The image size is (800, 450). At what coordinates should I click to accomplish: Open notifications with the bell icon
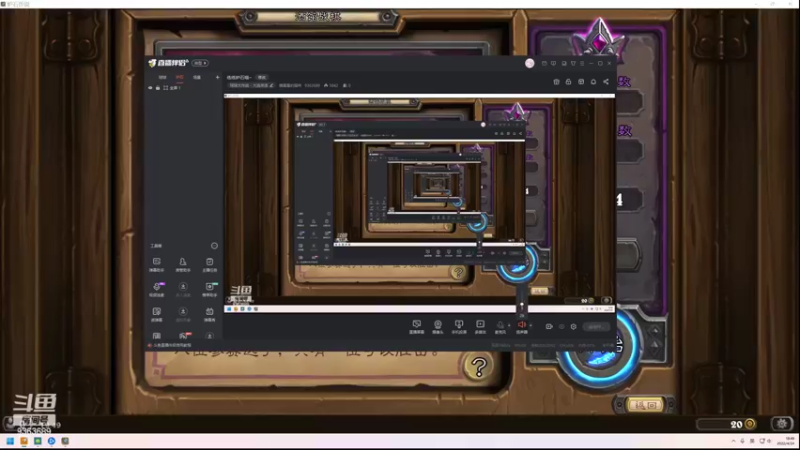tap(593, 82)
